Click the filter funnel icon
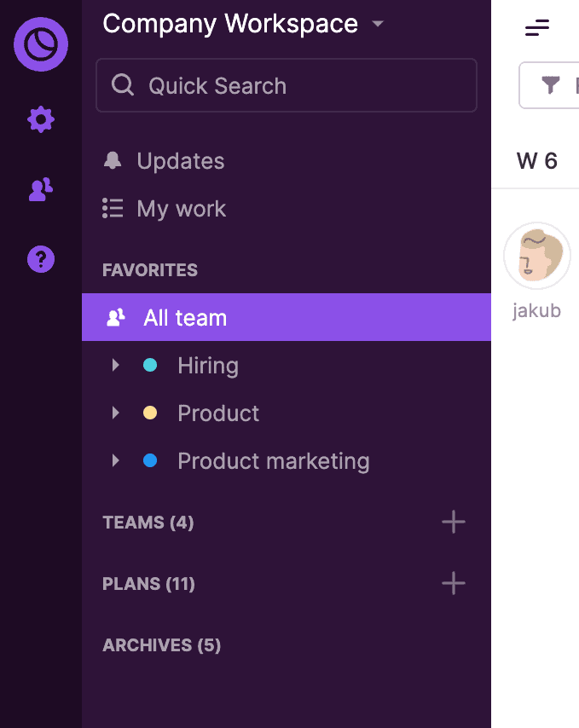 pyautogui.click(x=552, y=84)
